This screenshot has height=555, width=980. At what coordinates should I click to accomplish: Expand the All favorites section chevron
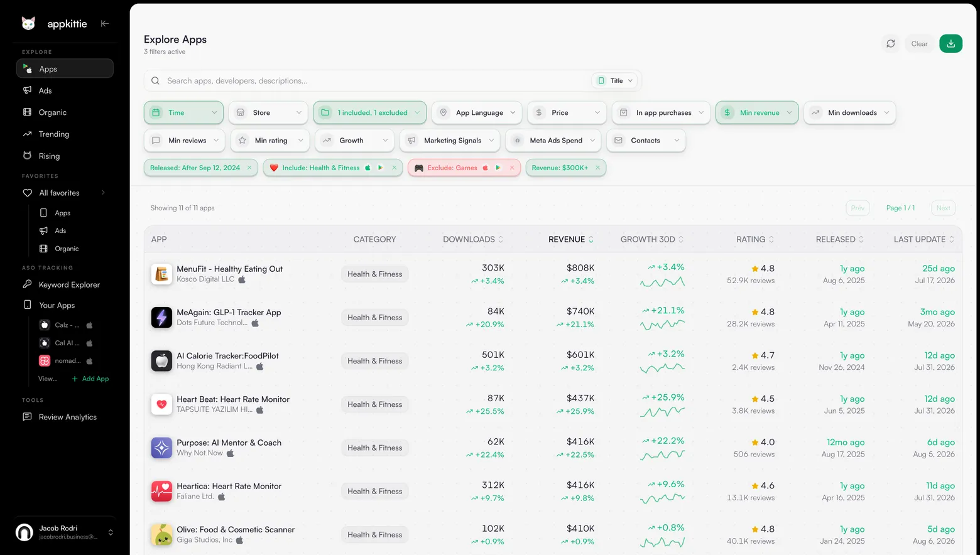pos(104,193)
